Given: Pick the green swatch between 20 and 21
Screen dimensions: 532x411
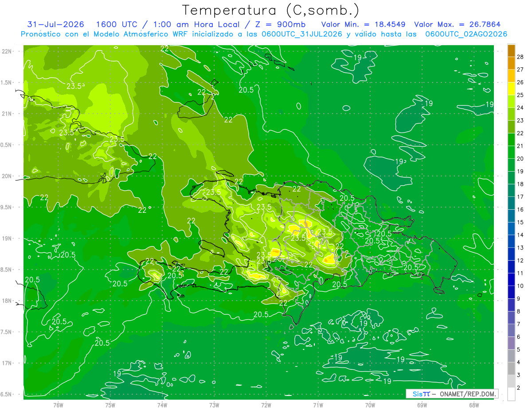Looking at the screenshot, I should [511, 152].
